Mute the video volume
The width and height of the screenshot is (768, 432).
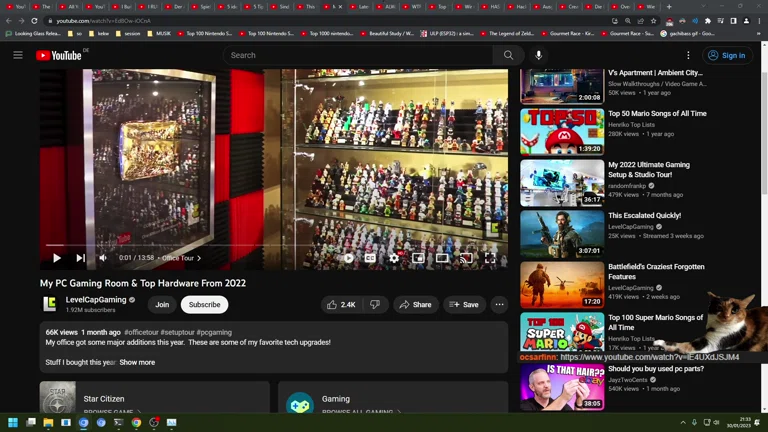click(103, 258)
